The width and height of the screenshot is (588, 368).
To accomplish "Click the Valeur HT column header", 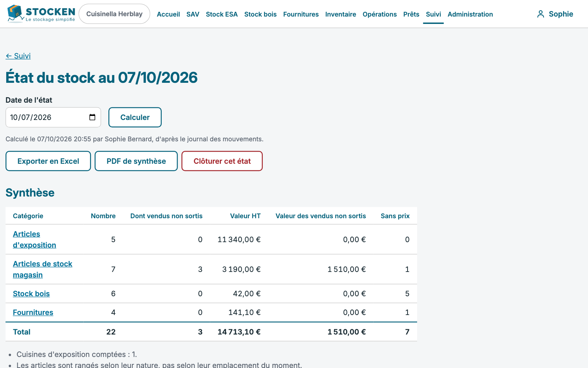I will (245, 216).
